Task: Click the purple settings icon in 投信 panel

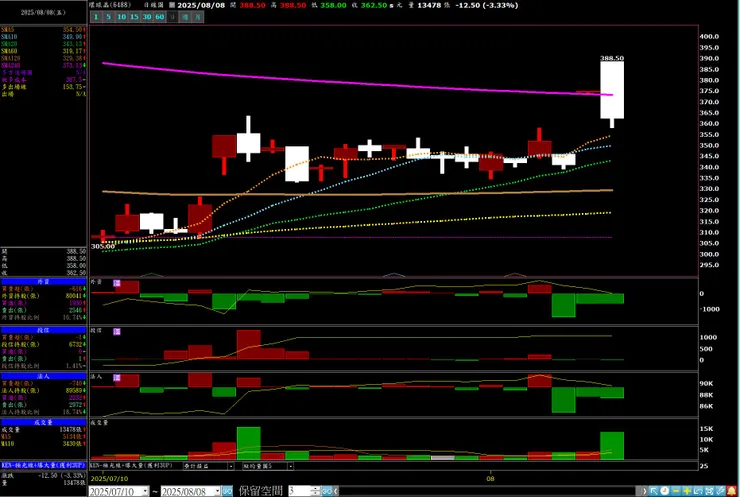Action: coord(117,332)
